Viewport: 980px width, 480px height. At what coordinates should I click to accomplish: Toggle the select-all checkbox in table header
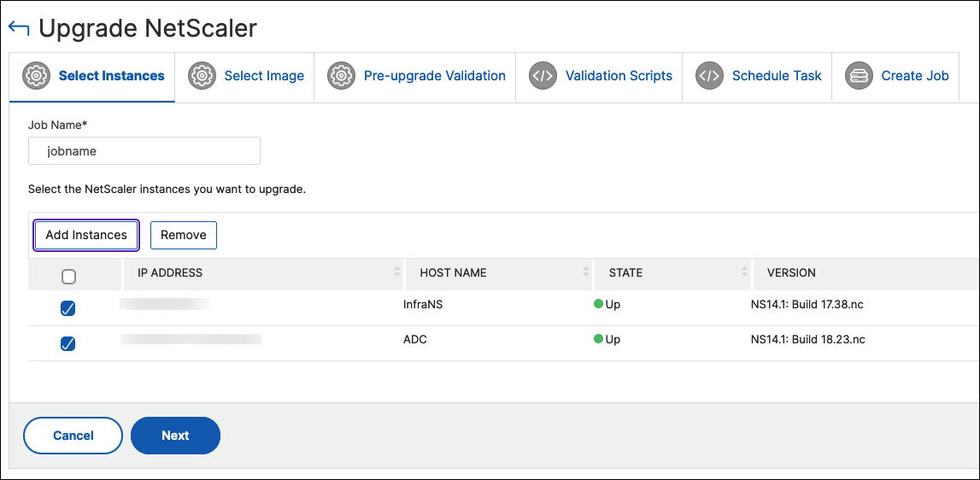click(68, 276)
